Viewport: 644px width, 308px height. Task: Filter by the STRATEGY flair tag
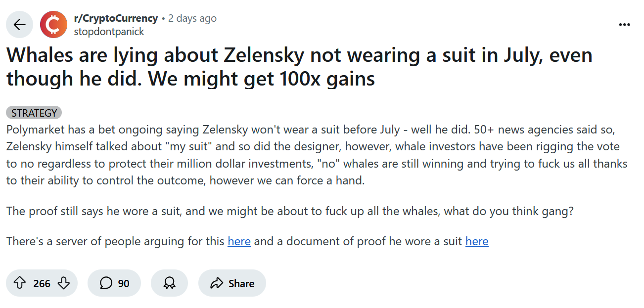(34, 113)
